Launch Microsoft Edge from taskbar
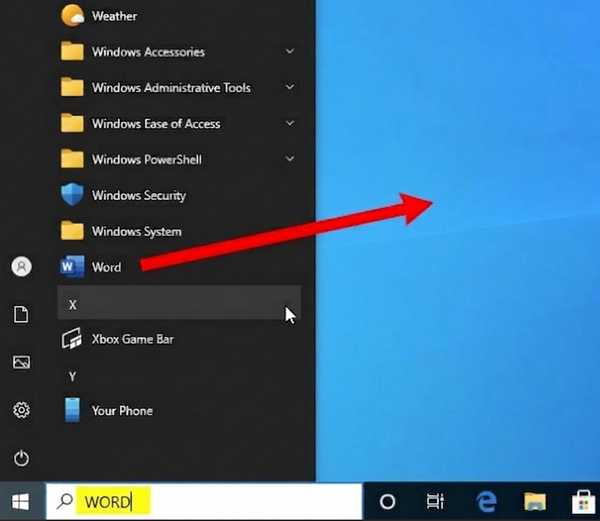600x521 pixels. 486,501
